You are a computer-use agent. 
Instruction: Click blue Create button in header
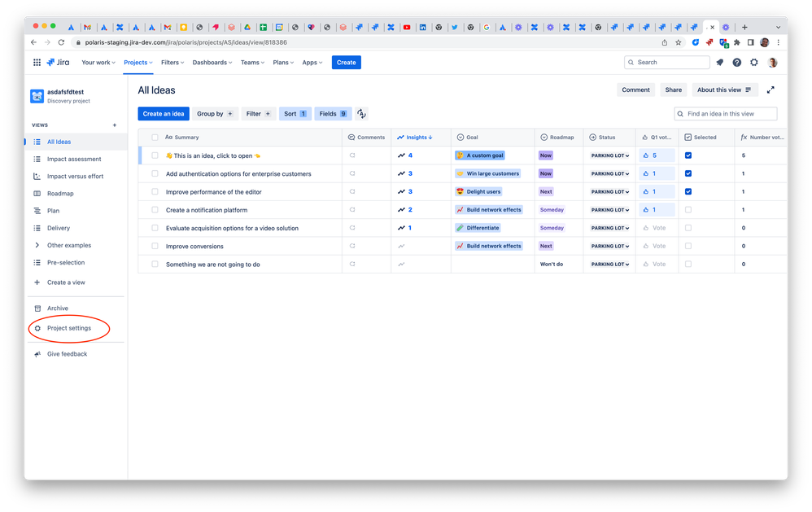[347, 62]
